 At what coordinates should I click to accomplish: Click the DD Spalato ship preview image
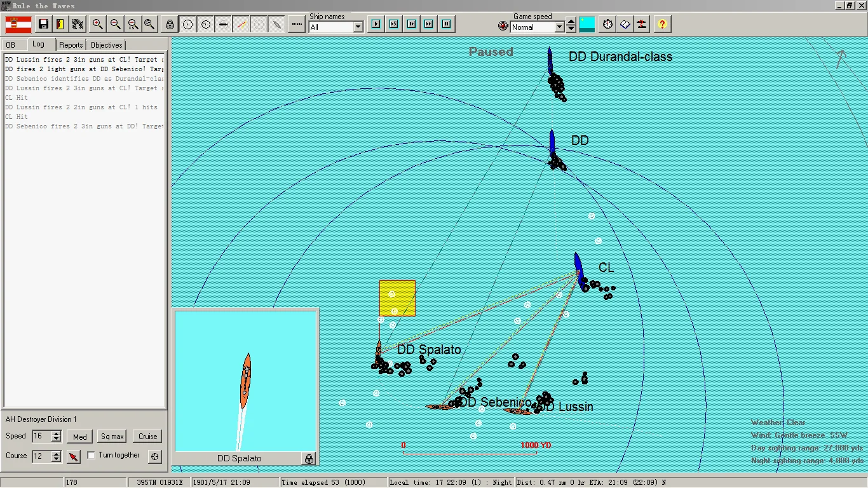tap(245, 381)
